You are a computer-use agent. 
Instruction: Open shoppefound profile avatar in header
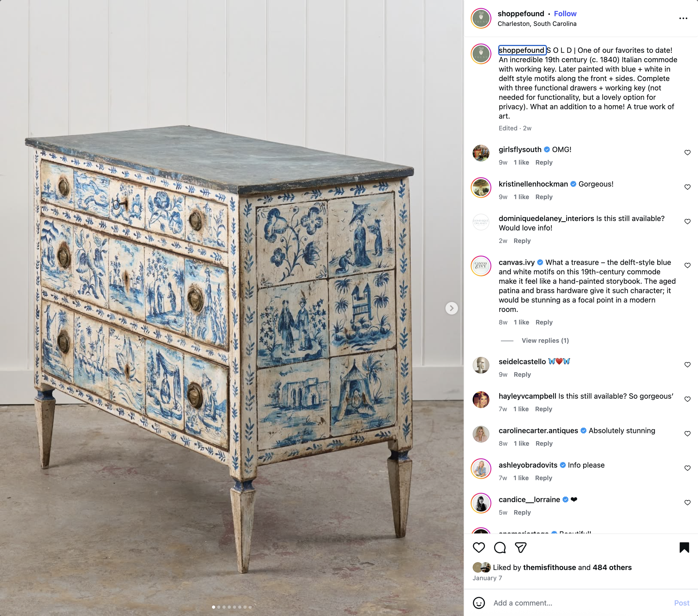point(481,18)
